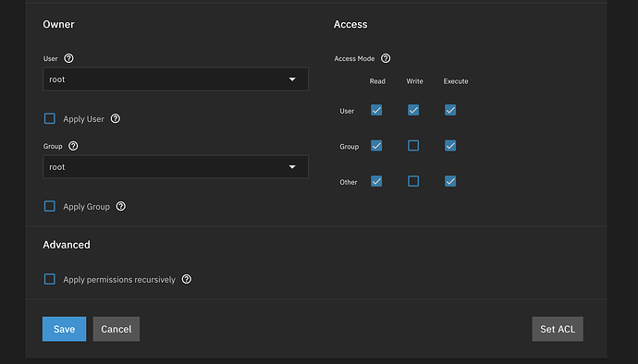This screenshot has height=364, width=638.
Task: Open help tooltip for Group owner field
Action: pyautogui.click(x=73, y=146)
